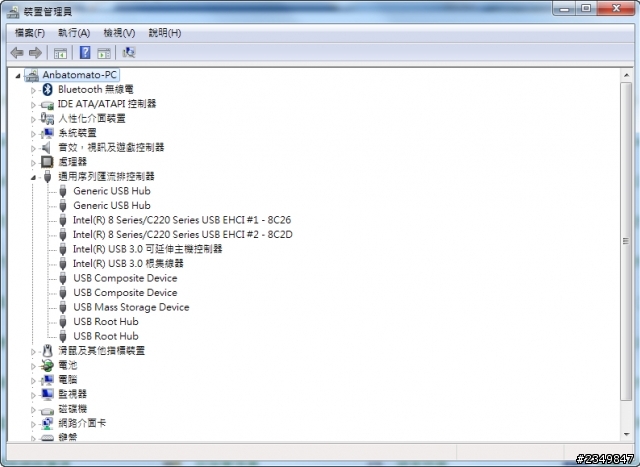
Task: Click the Bluetooth category icon
Action: (x=47, y=89)
